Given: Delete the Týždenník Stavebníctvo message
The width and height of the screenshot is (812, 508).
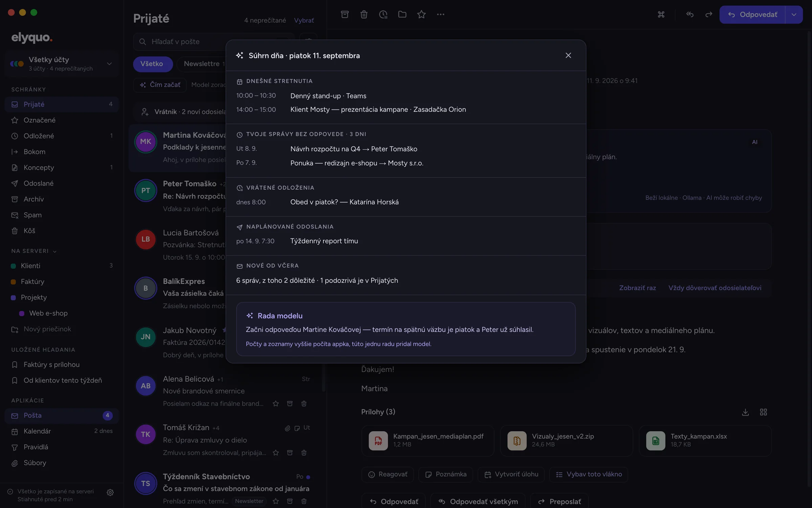Looking at the screenshot, I should pos(304,501).
